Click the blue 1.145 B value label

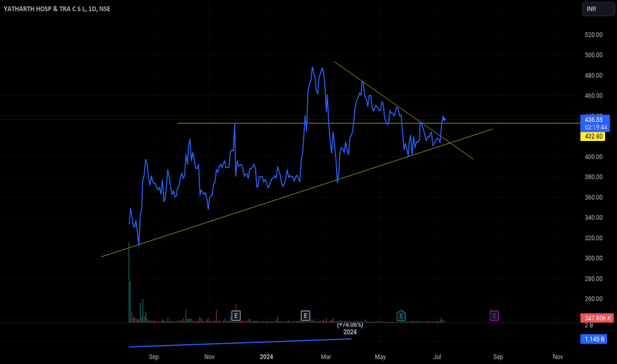[593, 339]
